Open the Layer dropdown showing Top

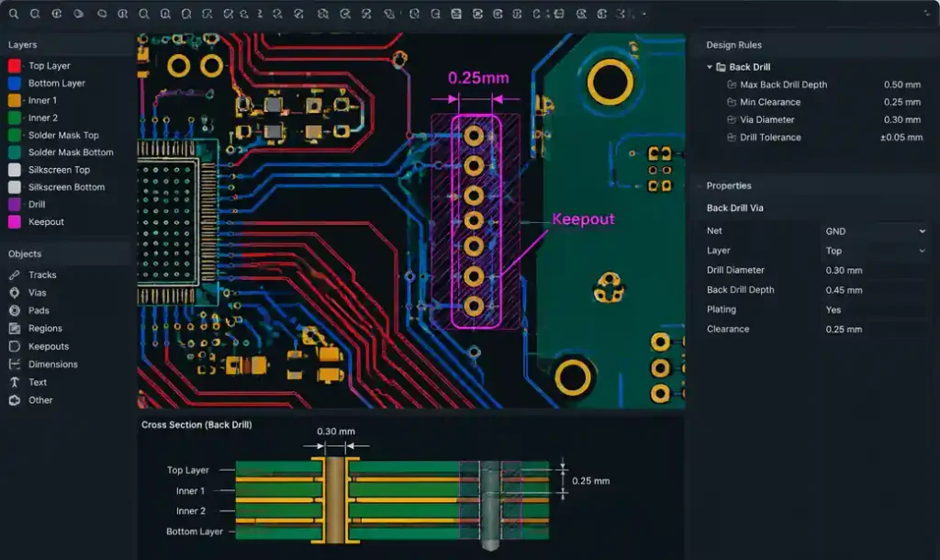click(875, 252)
